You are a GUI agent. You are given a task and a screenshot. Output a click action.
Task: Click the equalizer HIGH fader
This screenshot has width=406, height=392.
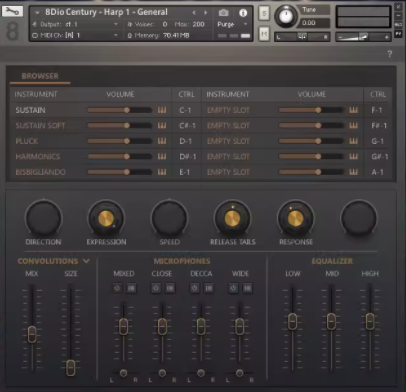click(x=370, y=321)
